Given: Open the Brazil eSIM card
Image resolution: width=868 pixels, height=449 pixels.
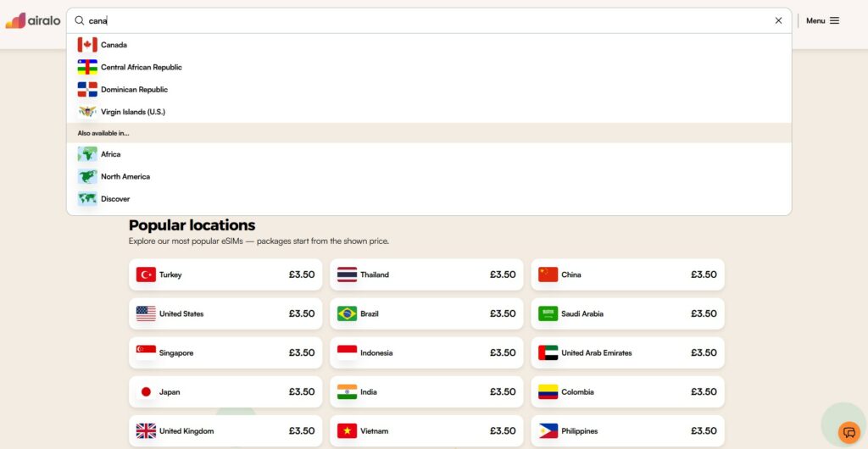Looking at the screenshot, I should pyautogui.click(x=426, y=313).
